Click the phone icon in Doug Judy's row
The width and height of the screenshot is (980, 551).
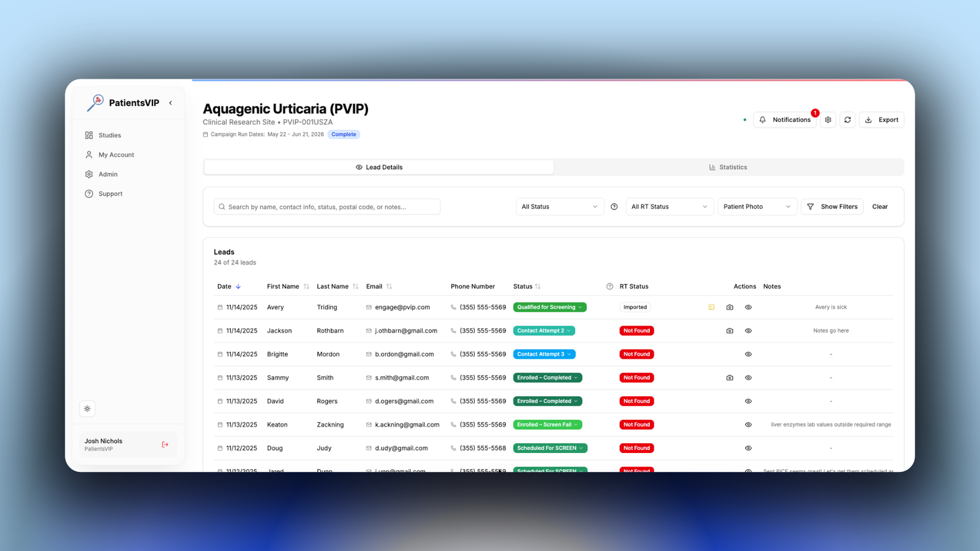453,448
